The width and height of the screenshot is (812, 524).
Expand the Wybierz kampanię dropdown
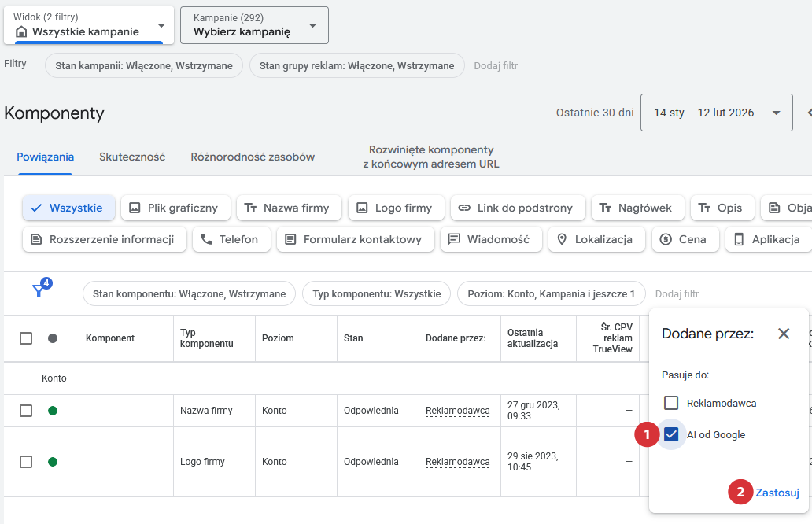pos(254,25)
